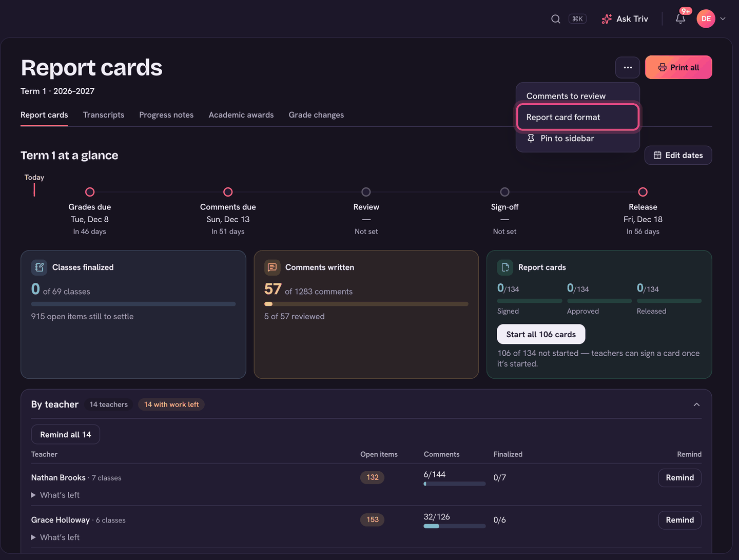
Task: Click Edit dates button
Action: [678, 156]
